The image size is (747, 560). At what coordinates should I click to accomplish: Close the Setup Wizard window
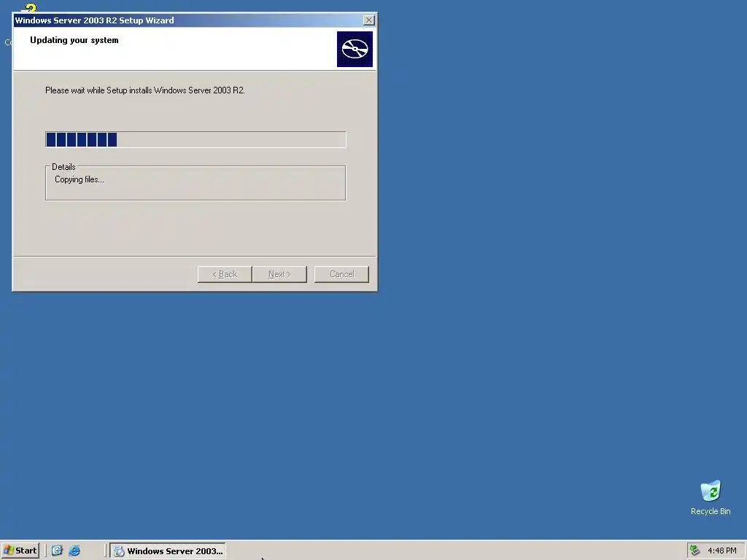click(x=368, y=20)
